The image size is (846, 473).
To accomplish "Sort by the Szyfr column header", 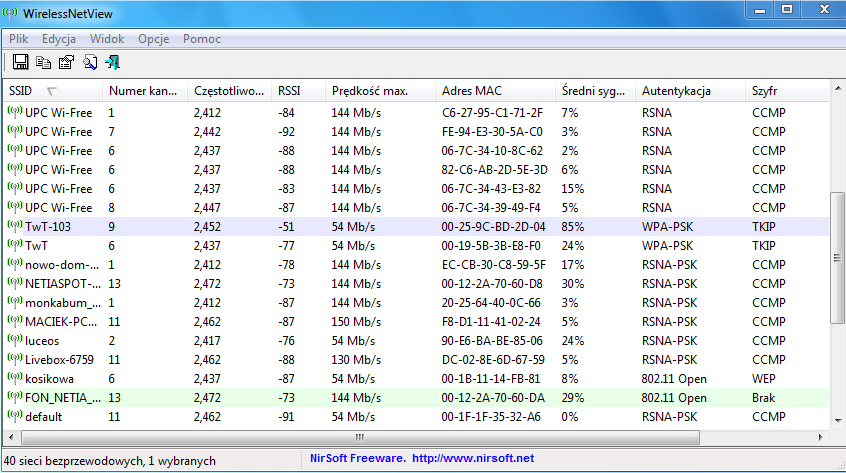I will (x=787, y=91).
